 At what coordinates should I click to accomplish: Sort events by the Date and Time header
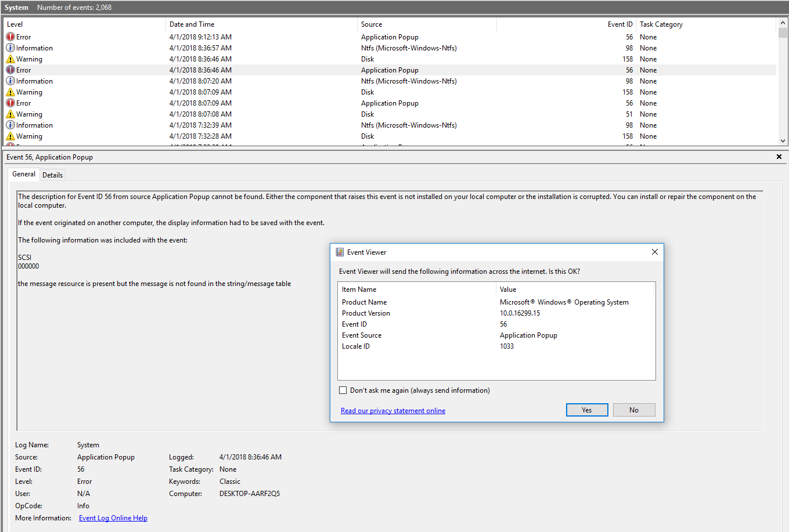262,24
